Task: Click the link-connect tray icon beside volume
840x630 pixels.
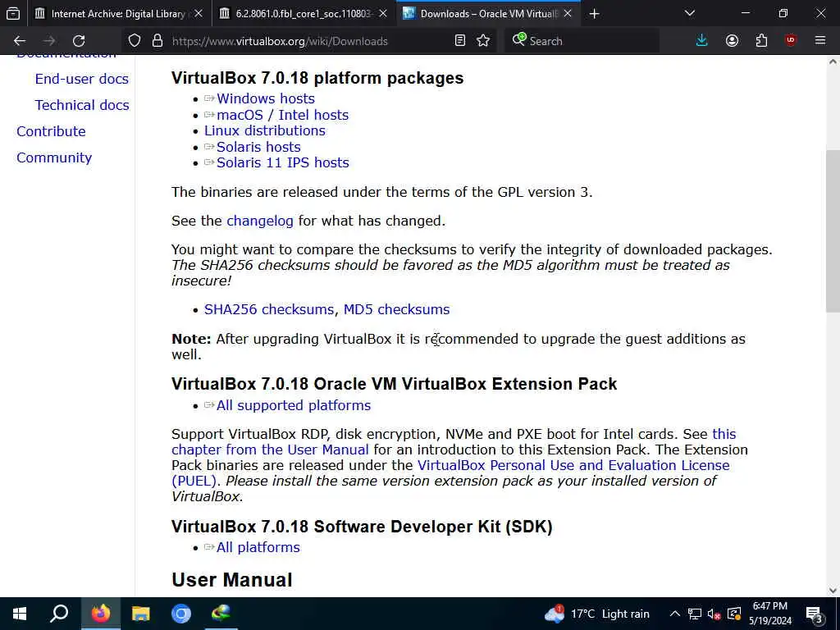Action: point(734,614)
